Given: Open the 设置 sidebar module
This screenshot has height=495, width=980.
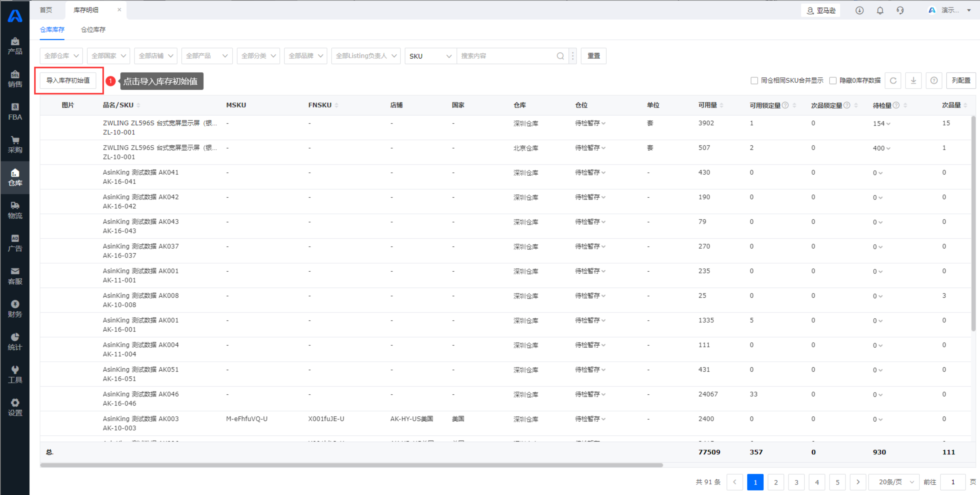Looking at the screenshot, I should click(15, 407).
